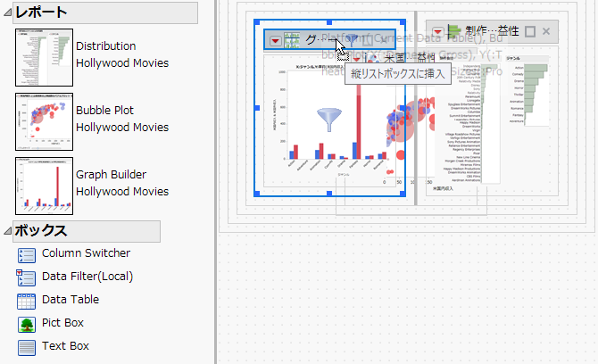This screenshot has width=598, height=364.
Task: Select the Text Box label
Action: 65,346
